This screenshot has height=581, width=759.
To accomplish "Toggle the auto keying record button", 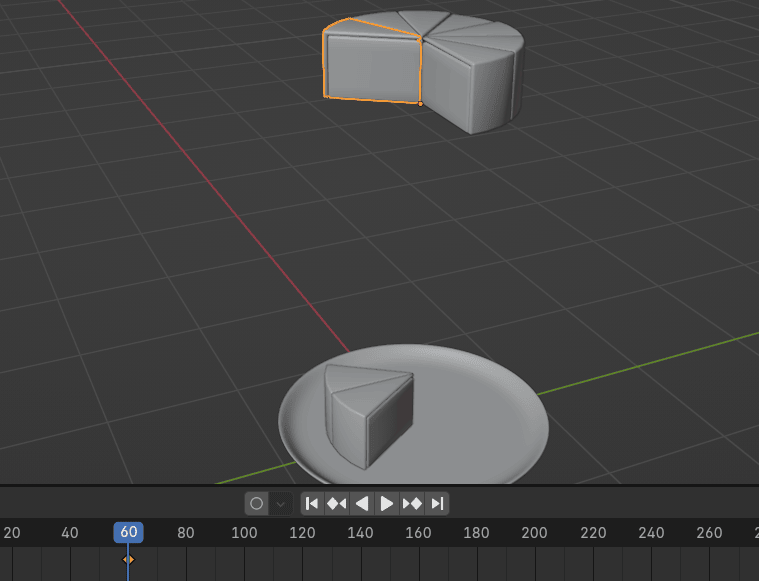I will point(256,503).
